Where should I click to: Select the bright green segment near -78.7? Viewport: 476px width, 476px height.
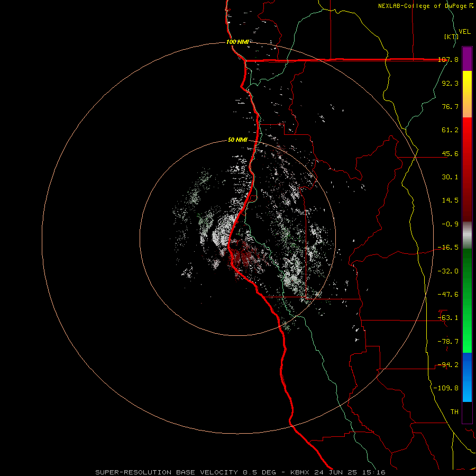coord(467,334)
